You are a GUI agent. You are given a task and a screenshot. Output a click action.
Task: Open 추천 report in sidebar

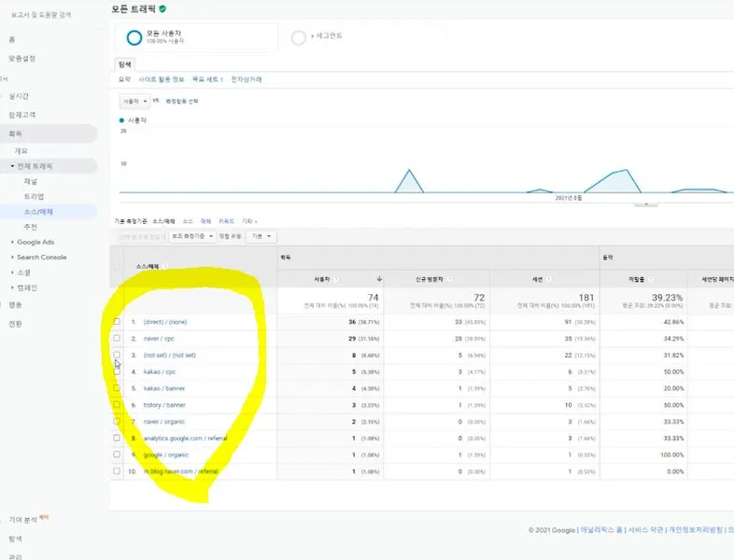pyautogui.click(x=31, y=227)
